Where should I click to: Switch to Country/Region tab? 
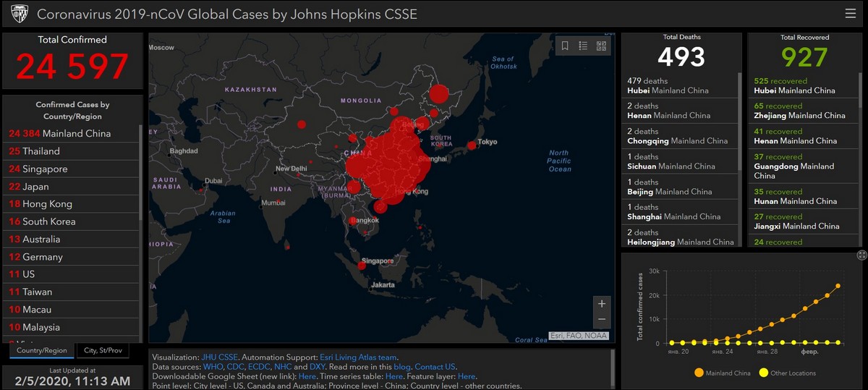pyautogui.click(x=42, y=350)
